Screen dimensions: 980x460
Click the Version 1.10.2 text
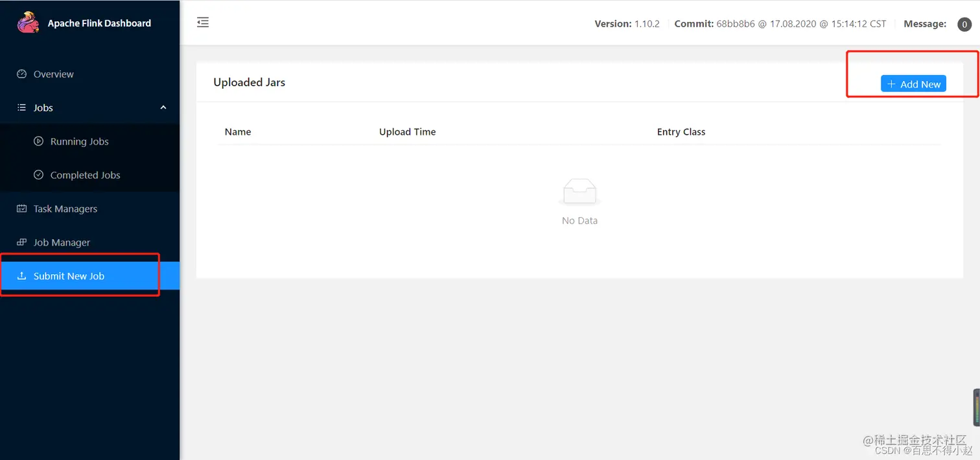[x=627, y=24]
